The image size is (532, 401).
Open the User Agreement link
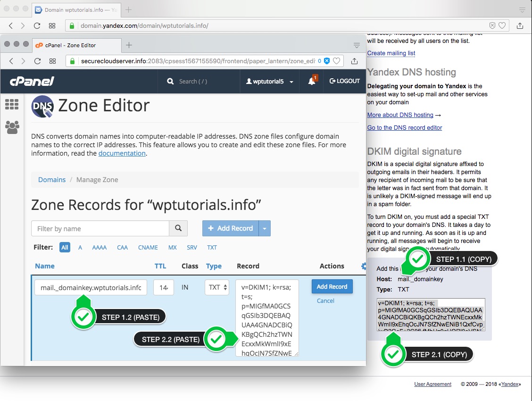pyautogui.click(x=433, y=384)
